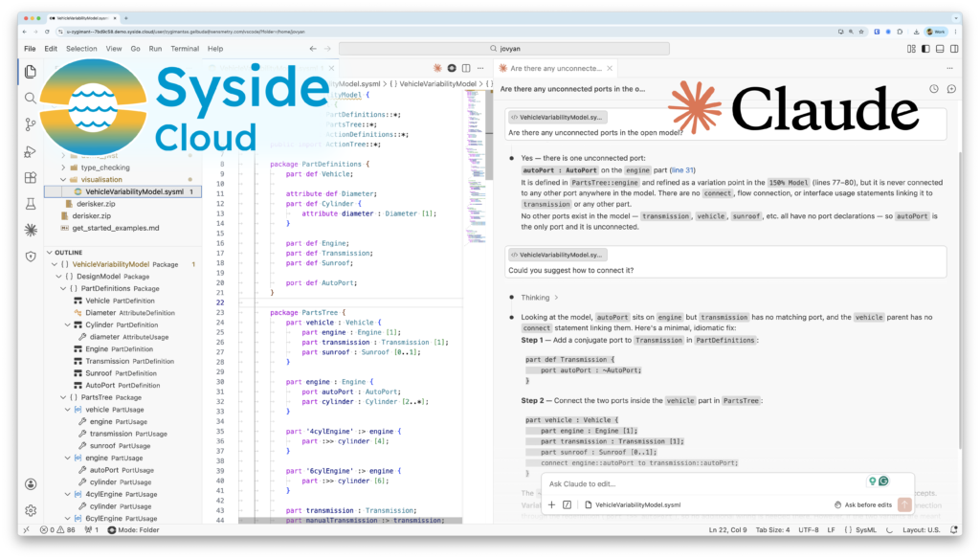This screenshot has height=559, width=980.
Task: Open the Terminal menu
Action: pyautogui.click(x=185, y=49)
